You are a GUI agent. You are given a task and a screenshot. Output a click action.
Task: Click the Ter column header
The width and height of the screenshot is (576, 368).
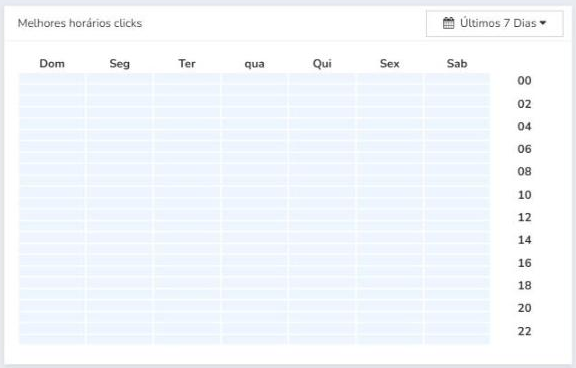pyautogui.click(x=187, y=64)
